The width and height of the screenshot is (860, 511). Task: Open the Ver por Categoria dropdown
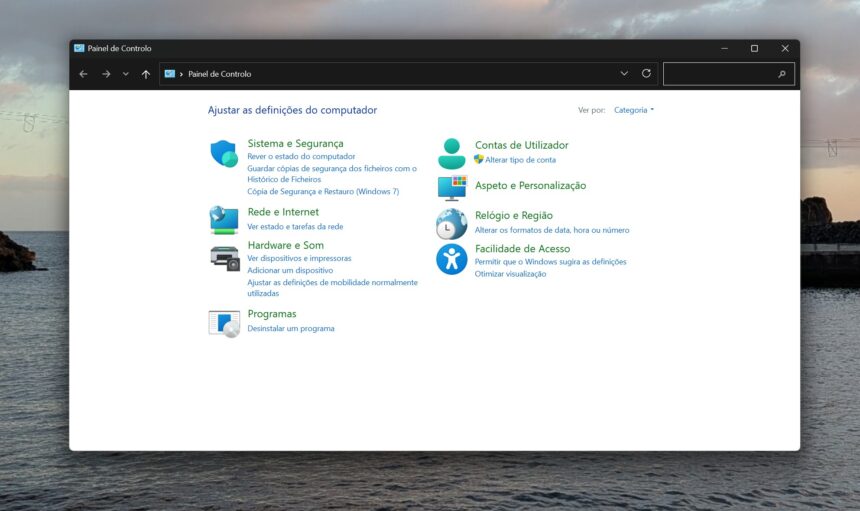pos(633,110)
